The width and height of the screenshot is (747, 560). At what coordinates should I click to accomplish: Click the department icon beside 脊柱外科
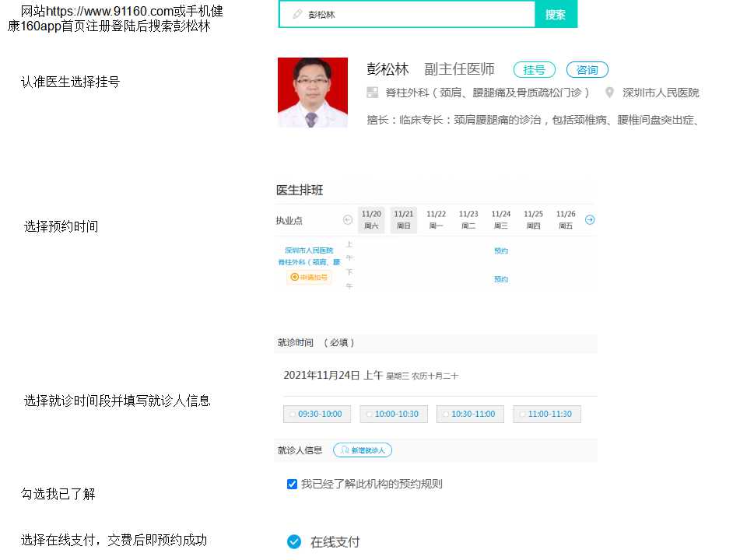pos(372,93)
